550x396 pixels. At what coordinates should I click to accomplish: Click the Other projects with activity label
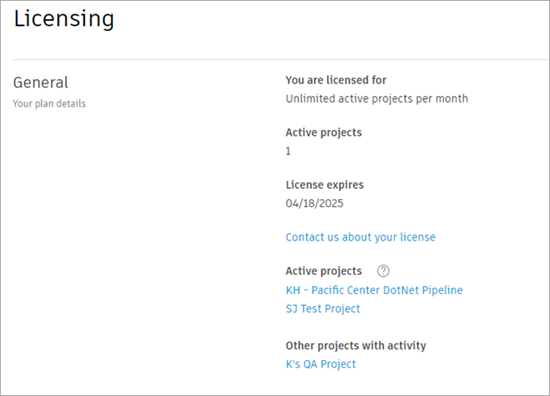pyautogui.click(x=356, y=346)
